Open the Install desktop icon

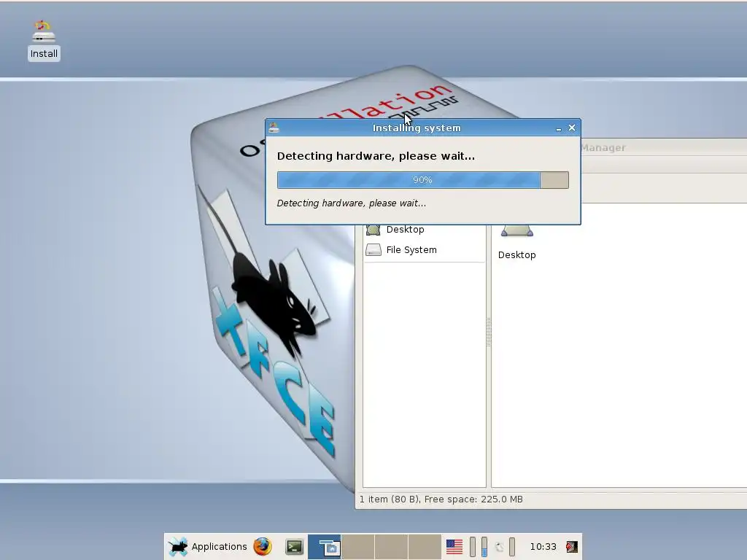tap(43, 40)
